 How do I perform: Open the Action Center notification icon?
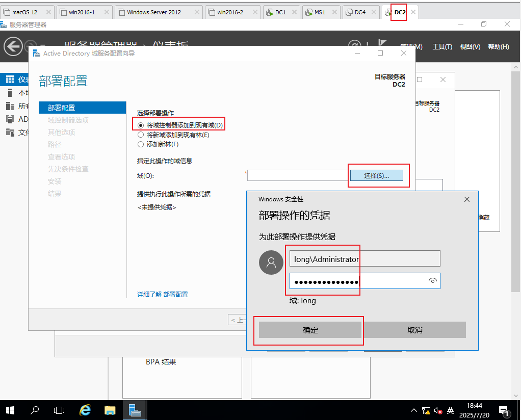(504, 411)
